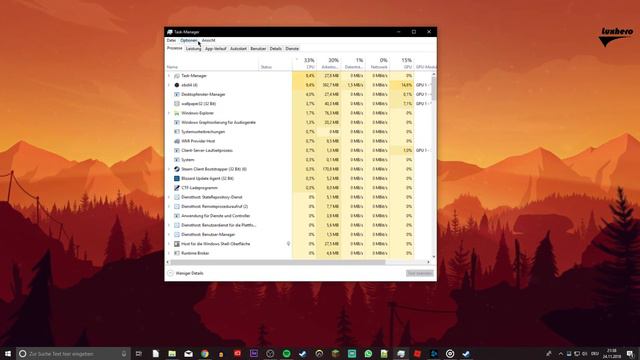Click the taskbar clock and date
The width and height of the screenshot is (640, 360).
[611, 353]
